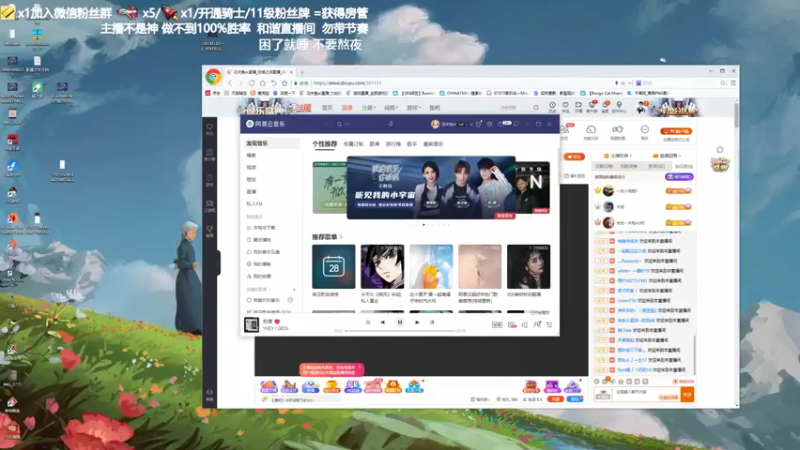Skip to next track in music player

point(417,322)
